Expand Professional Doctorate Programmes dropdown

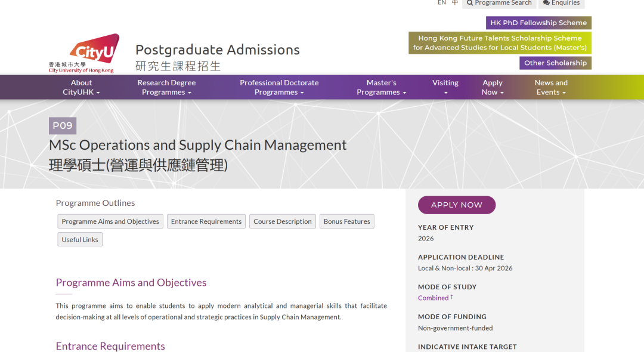[x=279, y=87]
